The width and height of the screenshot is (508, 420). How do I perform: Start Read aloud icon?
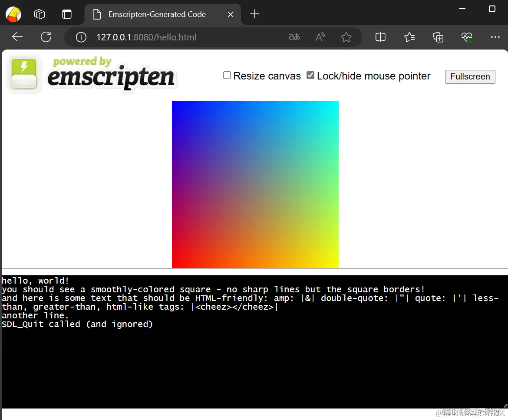pyautogui.click(x=320, y=37)
